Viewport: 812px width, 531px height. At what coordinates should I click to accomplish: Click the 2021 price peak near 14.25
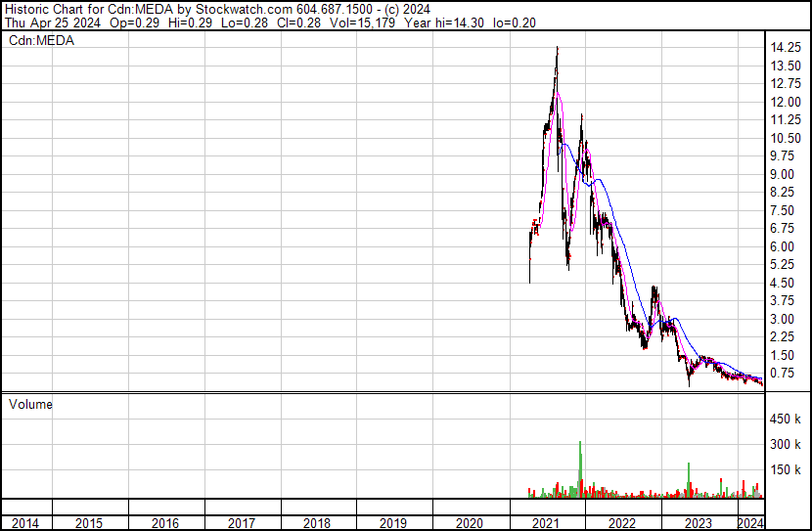click(558, 48)
